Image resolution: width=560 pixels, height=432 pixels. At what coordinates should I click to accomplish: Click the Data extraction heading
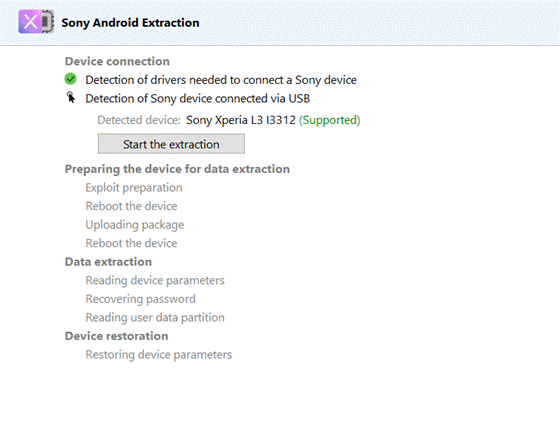tap(108, 262)
